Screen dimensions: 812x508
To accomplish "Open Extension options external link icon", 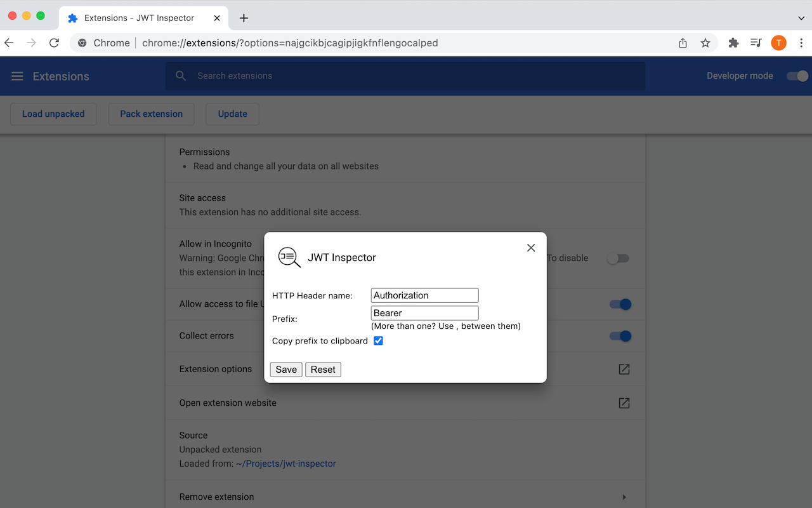I will (x=624, y=369).
